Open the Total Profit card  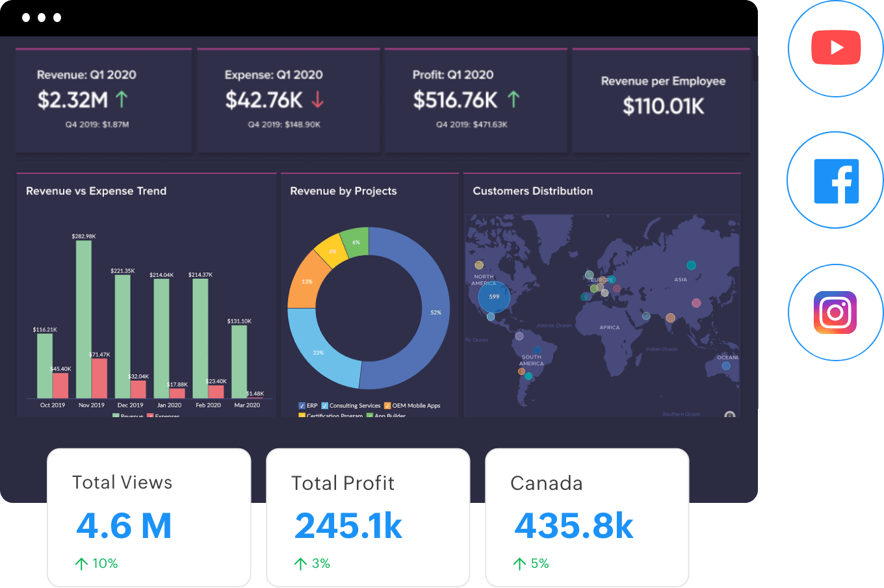368,517
